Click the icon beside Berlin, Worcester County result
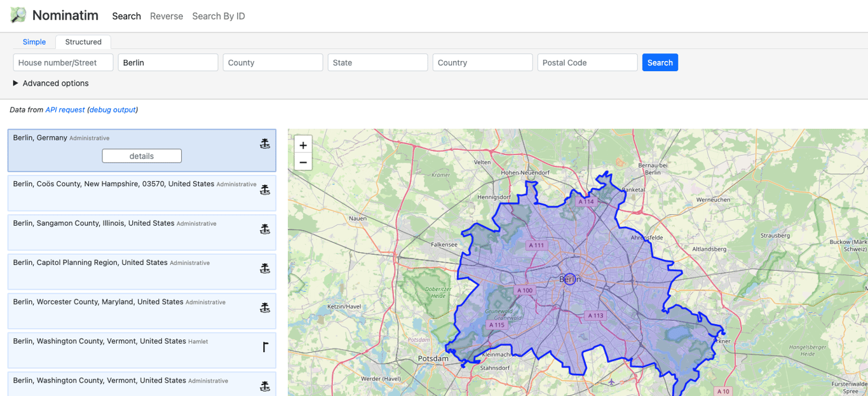The width and height of the screenshot is (868, 396). pyautogui.click(x=265, y=308)
